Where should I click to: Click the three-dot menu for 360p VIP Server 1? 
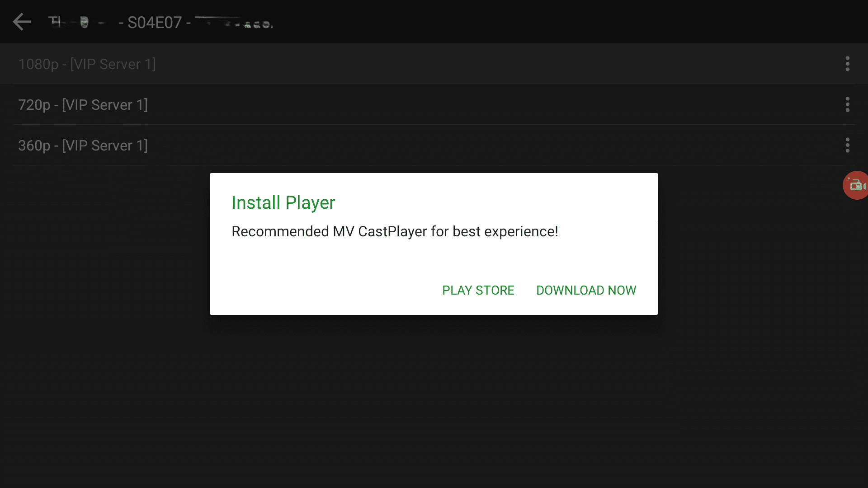(x=847, y=145)
